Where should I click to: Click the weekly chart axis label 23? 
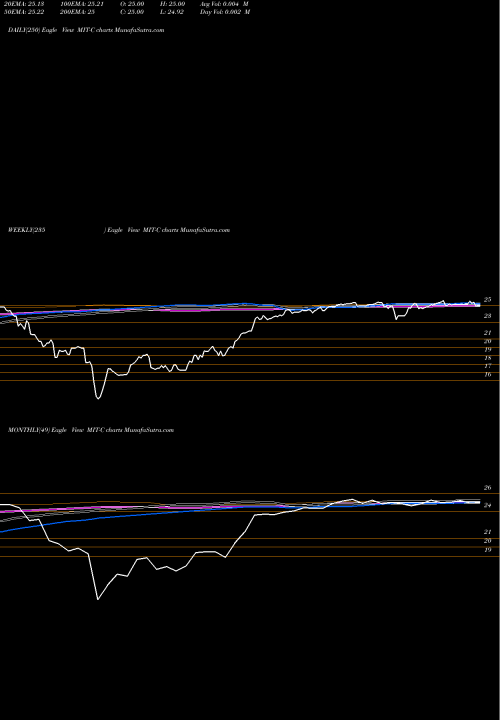(488, 316)
